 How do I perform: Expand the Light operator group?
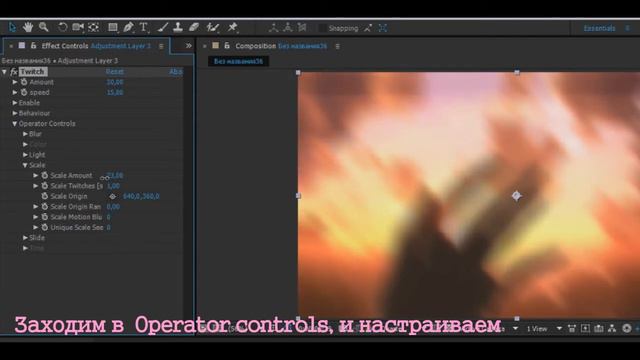[x=25, y=155]
